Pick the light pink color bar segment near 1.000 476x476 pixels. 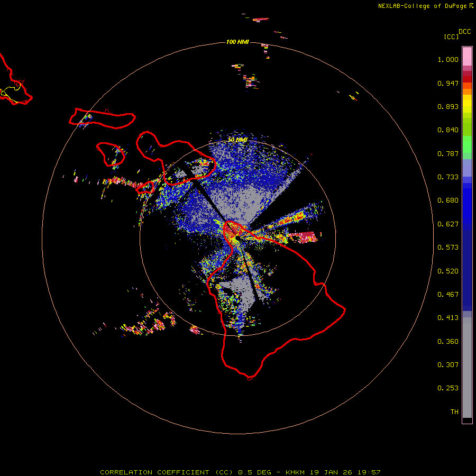(x=467, y=57)
